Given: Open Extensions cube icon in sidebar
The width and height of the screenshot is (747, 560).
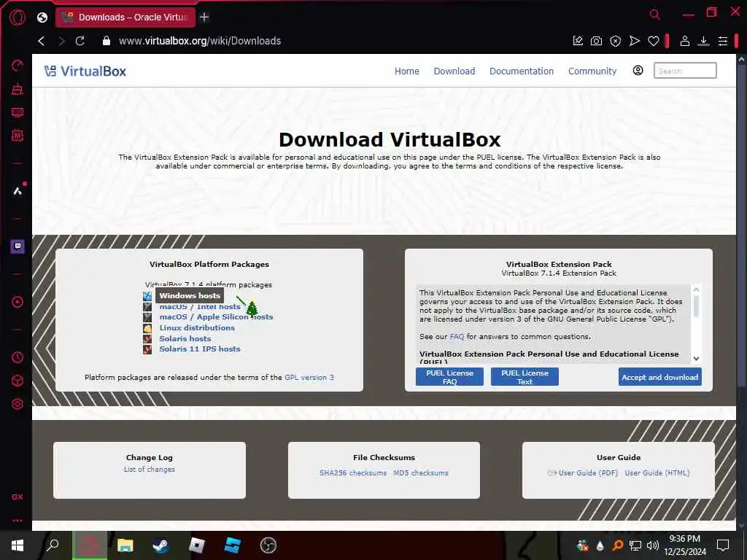Looking at the screenshot, I should [18, 381].
